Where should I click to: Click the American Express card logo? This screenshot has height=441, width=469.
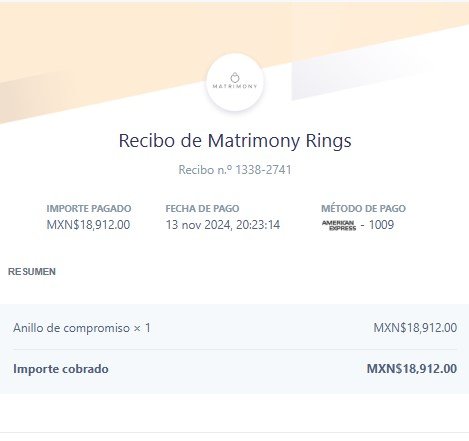[x=339, y=225]
